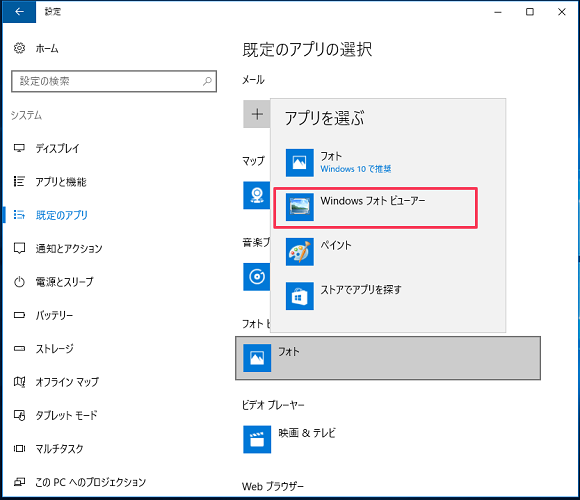Click the タブレット モード icon
Screen dimensions: 580x500
pos(19,415)
